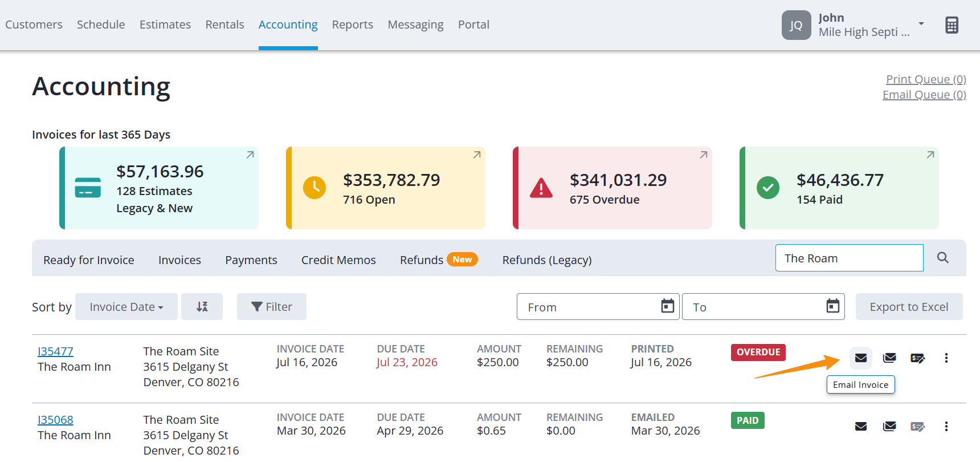Open the three-dot menu for invoice I35477
This screenshot has height=462, width=980.
tap(946, 358)
